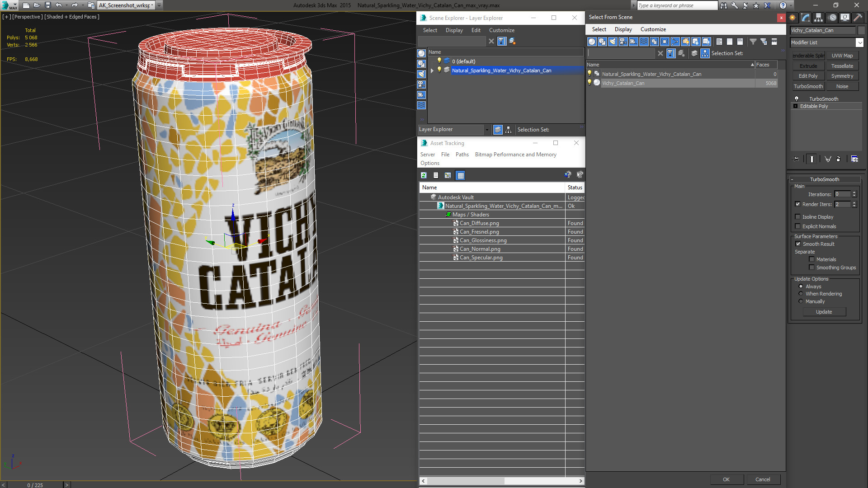Select Can_Diffuse.png row in Asset Tracking
This screenshot has width=868, height=488.
[502, 223]
